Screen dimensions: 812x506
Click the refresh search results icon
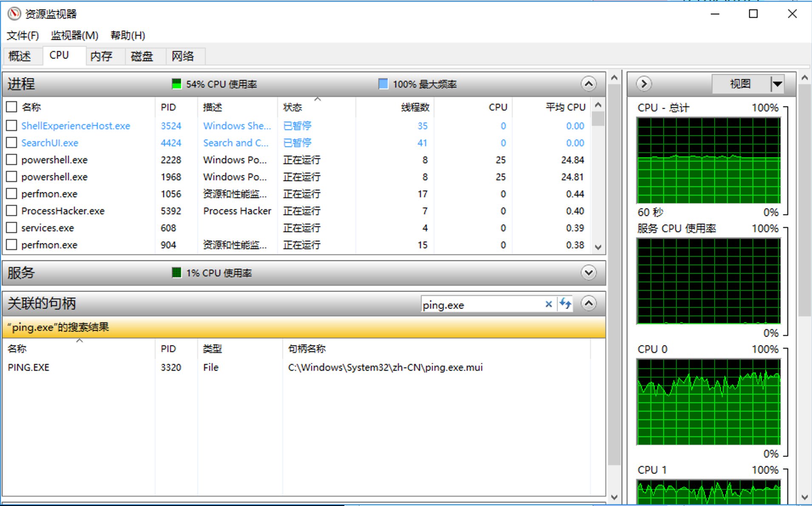click(565, 304)
